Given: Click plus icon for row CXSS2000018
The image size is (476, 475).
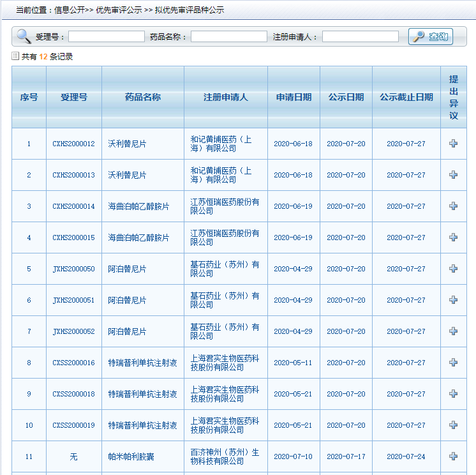Looking at the screenshot, I should 453,394.
